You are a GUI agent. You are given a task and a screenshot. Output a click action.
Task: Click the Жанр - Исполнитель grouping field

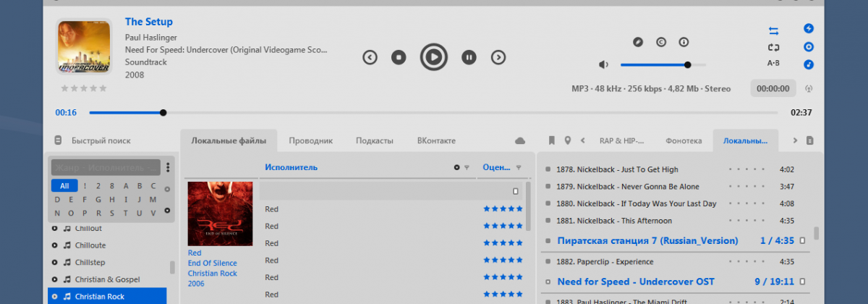[x=106, y=168]
